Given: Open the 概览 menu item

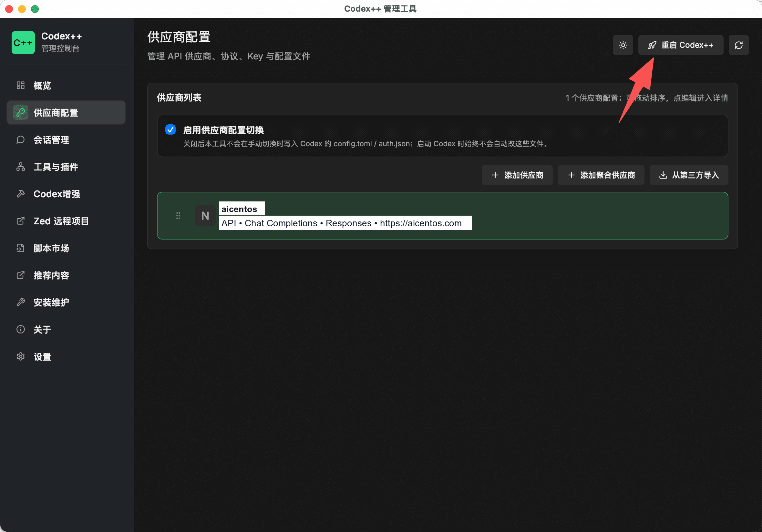Looking at the screenshot, I should pos(66,85).
